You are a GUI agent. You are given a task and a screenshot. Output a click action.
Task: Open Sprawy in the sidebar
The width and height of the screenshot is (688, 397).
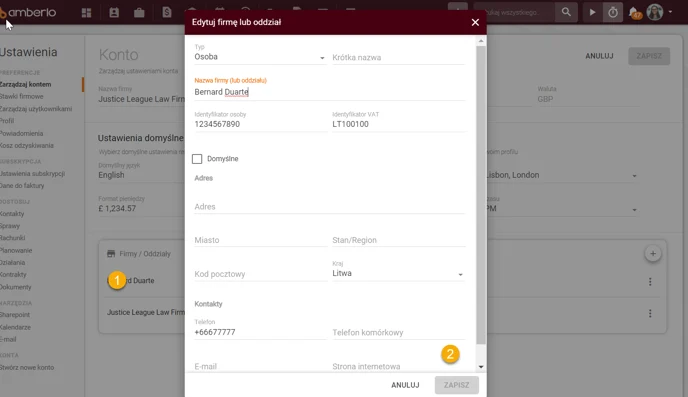pyautogui.click(x=10, y=226)
